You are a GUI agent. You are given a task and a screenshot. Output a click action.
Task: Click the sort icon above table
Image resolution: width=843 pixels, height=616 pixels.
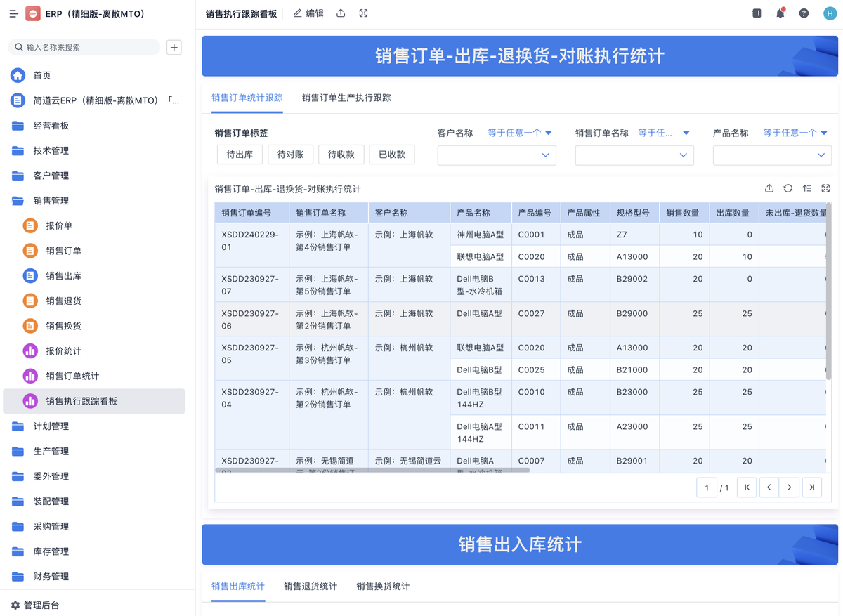[x=807, y=188]
